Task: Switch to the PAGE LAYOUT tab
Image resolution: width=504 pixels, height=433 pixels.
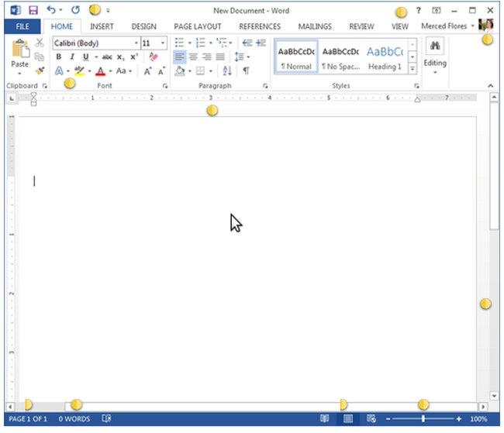Action: click(198, 26)
